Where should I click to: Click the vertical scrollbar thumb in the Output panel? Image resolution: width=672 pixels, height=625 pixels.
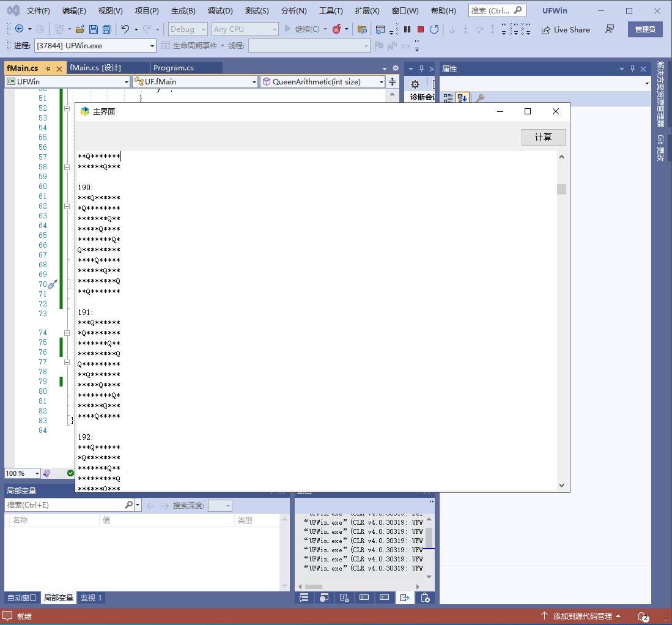pyautogui.click(x=429, y=537)
